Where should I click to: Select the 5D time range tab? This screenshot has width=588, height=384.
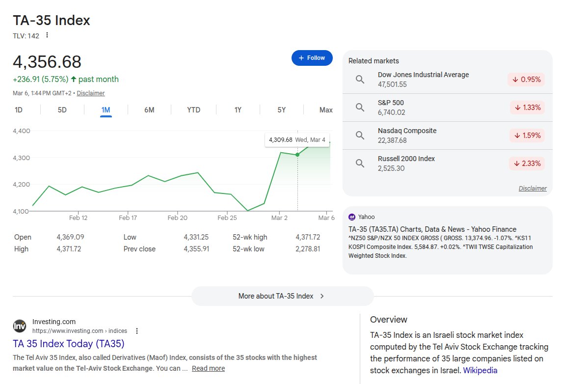(x=62, y=110)
